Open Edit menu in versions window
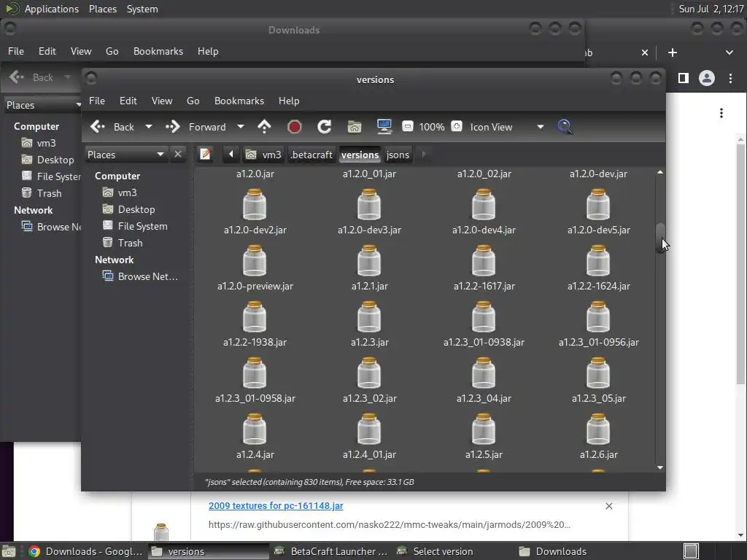This screenshot has height=560, width=747. (x=128, y=101)
